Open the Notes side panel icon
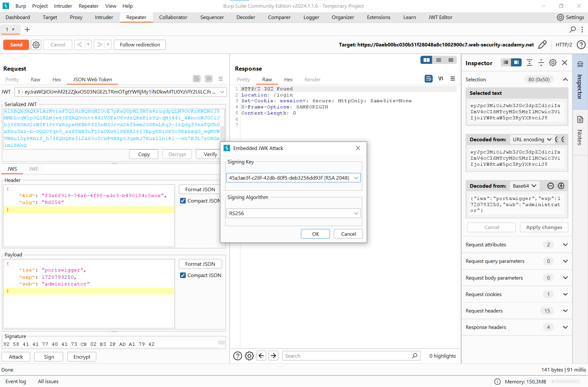This screenshot has width=588, height=387. point(580,120)
